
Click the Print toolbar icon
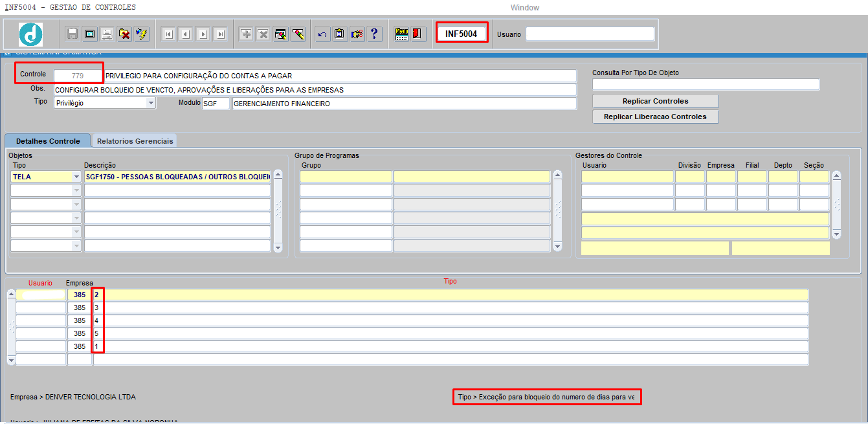coord(107,34)
